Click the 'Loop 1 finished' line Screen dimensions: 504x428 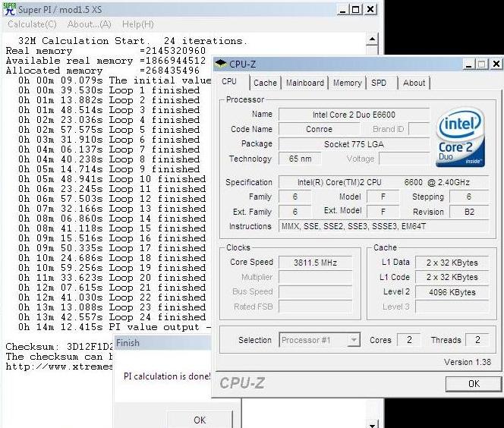pyautogui.click(x=109, y=90)
